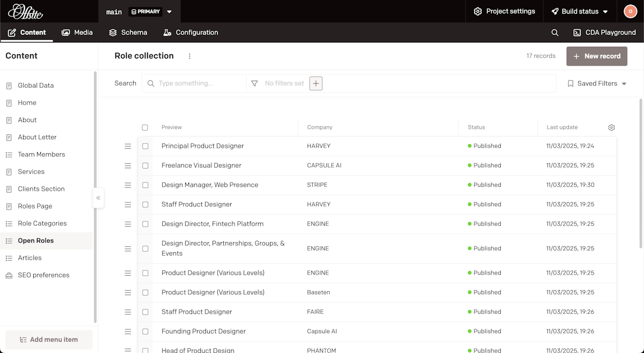Check the Freelance Visual Designer row checkbox
The image size is (644, 353).
145,165
